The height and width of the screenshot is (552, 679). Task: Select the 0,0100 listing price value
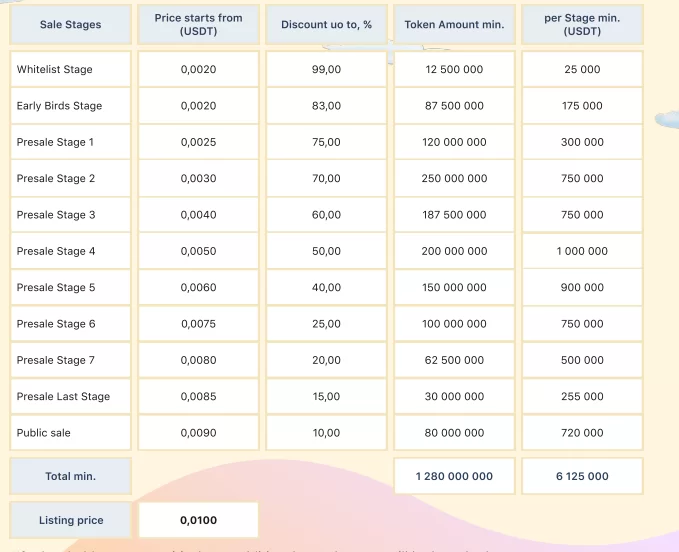coord(198,520)
